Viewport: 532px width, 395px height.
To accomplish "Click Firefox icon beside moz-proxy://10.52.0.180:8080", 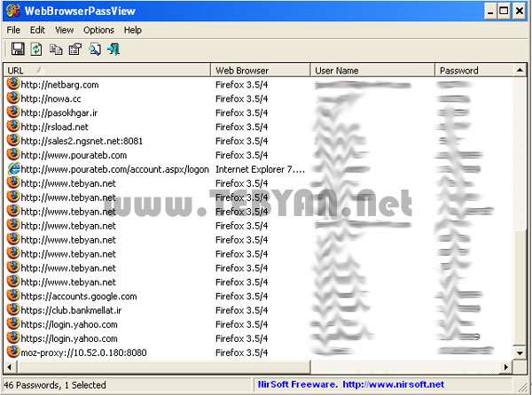I will click(13, 352).
